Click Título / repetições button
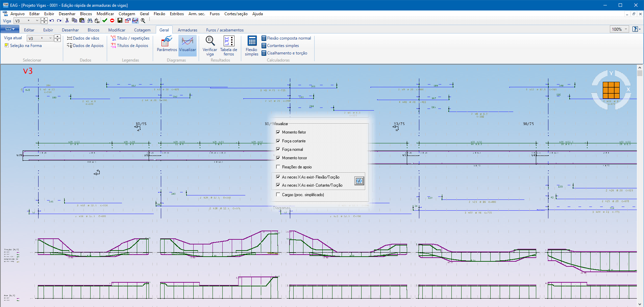Screen dimensions: 644x307 pos(130,38)
